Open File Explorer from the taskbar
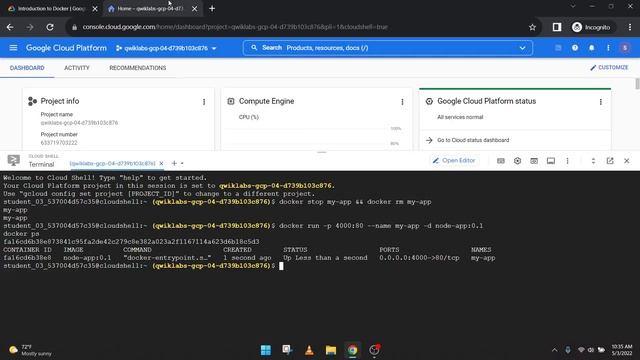The height and width of the screenshot is (360, 640). point(331,350)
